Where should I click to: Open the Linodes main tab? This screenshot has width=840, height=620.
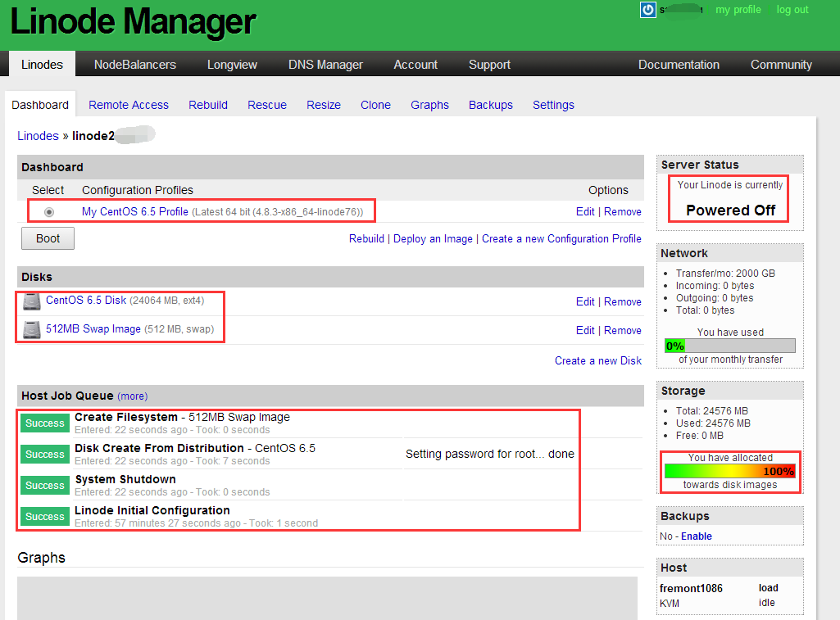(42, 65)
